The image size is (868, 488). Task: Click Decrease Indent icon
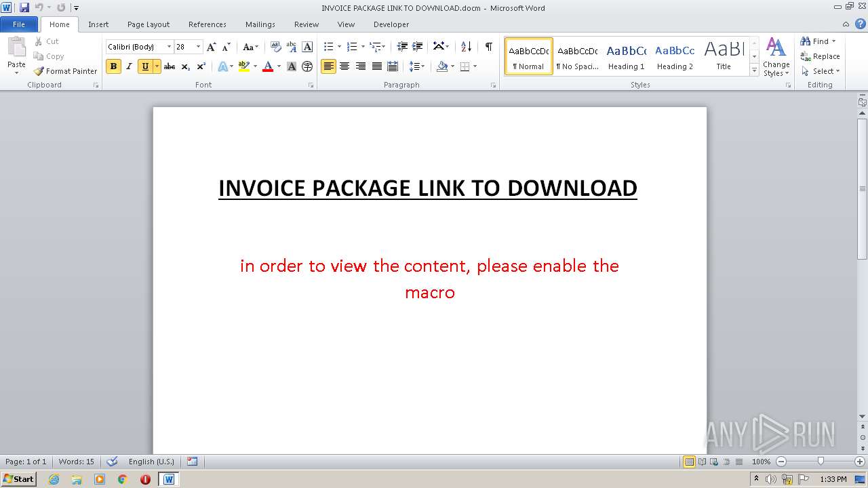(402, 47)
